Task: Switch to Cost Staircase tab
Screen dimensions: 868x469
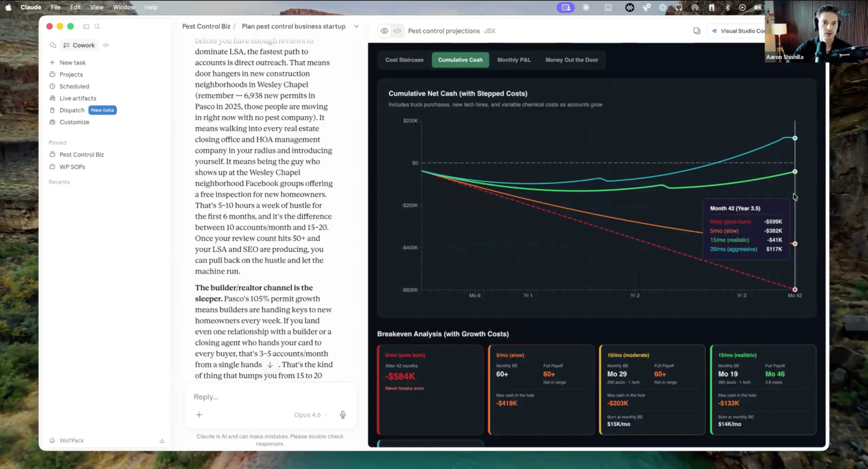Action: pos(404,60)
